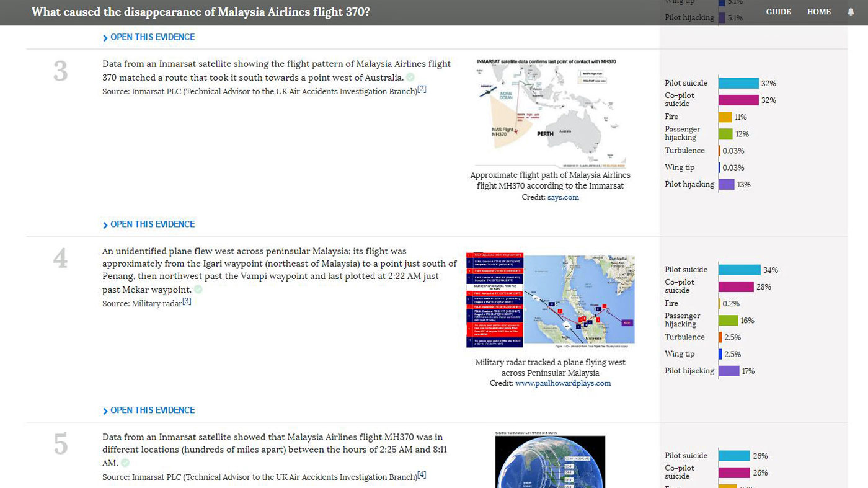Open footnote reference [4]

point(422,475)
